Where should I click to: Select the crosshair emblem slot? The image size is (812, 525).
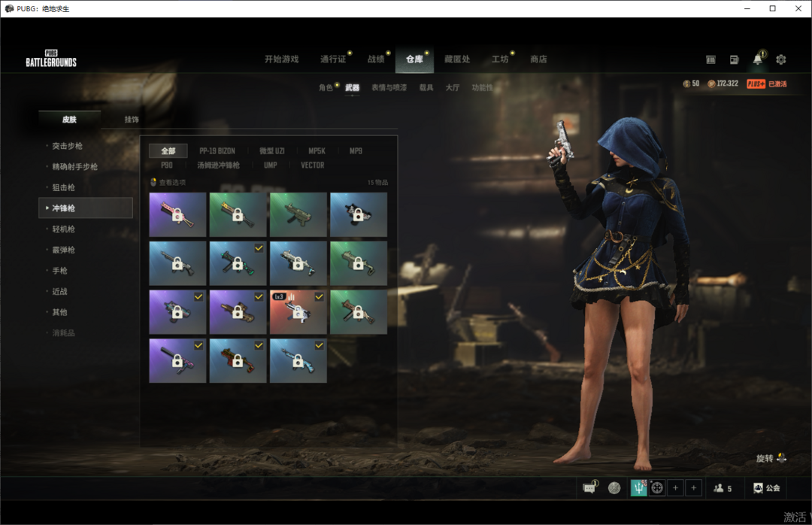[657, 487]
